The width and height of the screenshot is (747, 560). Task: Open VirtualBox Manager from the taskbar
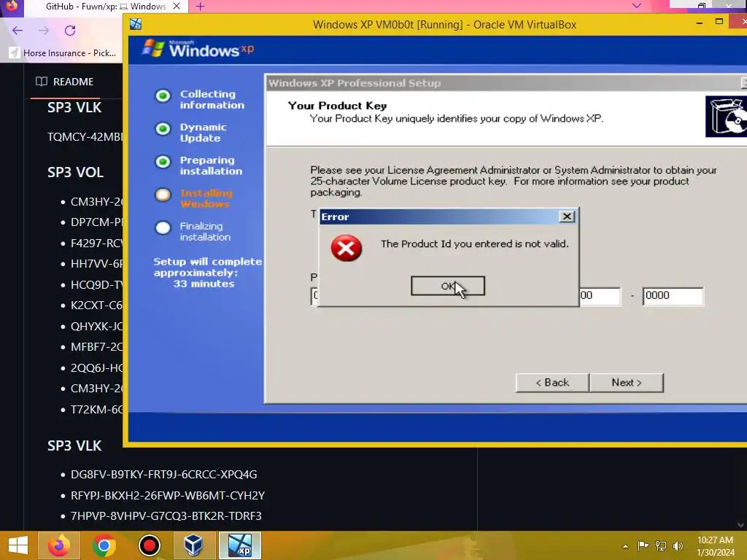pyautogui.click(x=194, y=545)
